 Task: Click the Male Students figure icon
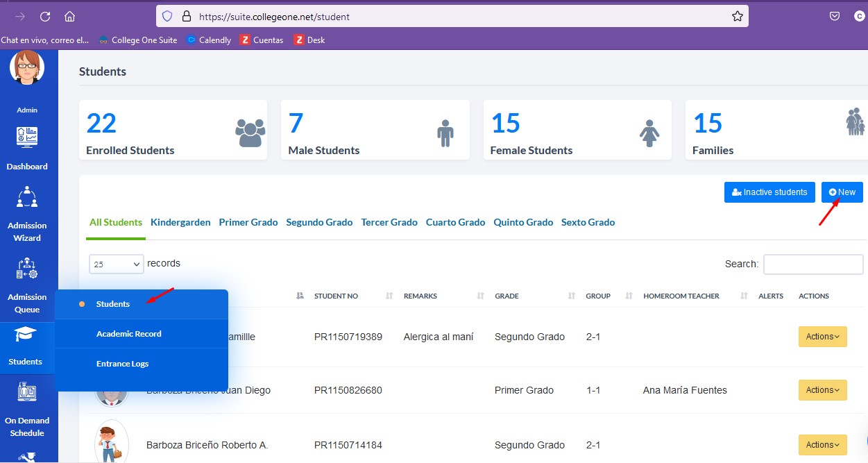point(445,133)
